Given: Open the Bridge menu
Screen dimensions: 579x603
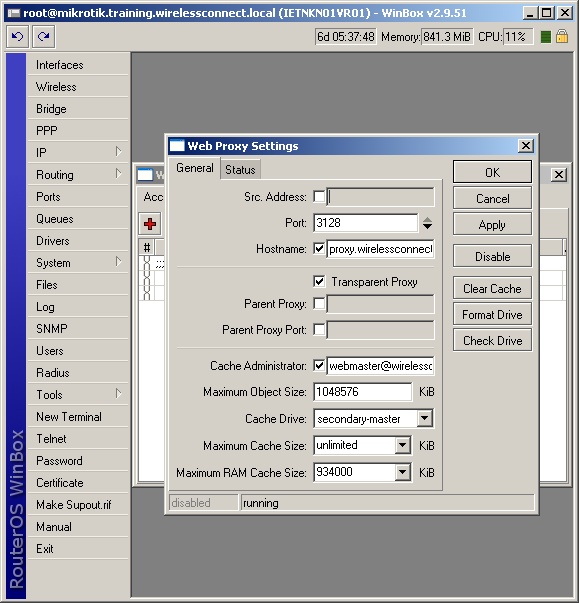Looking at the screenshot, I should 78,109.
